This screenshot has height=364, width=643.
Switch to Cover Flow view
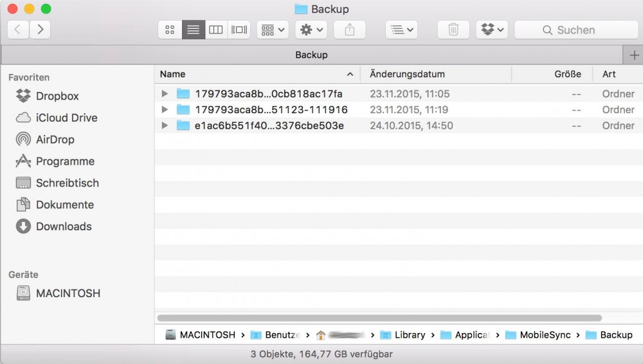[x=239, y=30]
